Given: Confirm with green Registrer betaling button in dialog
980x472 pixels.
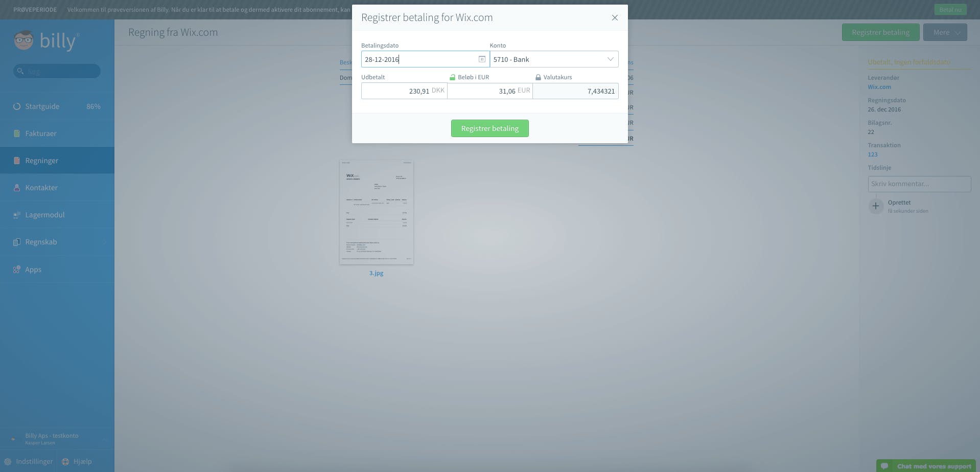Looking at the screenshot, I should pyautogui.click(x=489, y=128).
